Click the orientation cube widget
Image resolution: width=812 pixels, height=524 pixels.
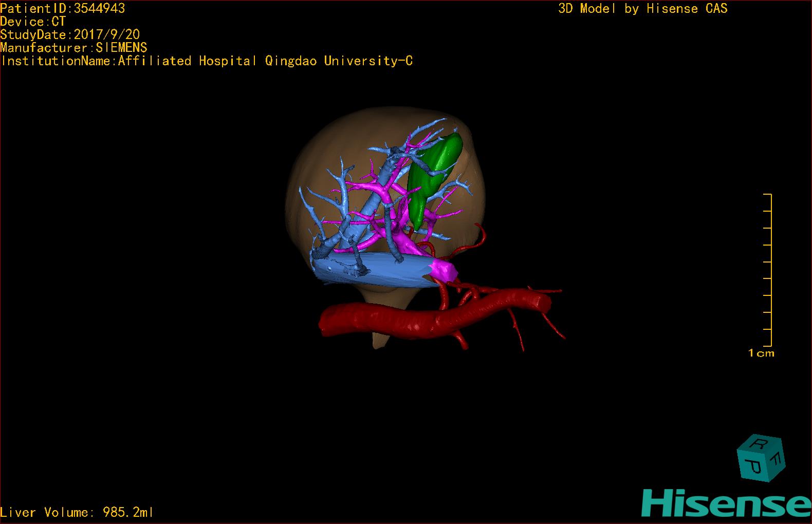coord(761,458)
